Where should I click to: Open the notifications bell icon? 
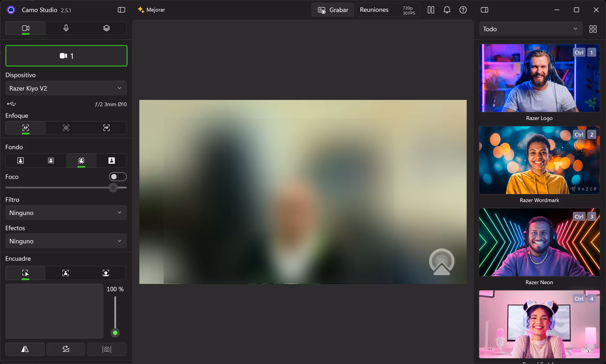[447, 10]
